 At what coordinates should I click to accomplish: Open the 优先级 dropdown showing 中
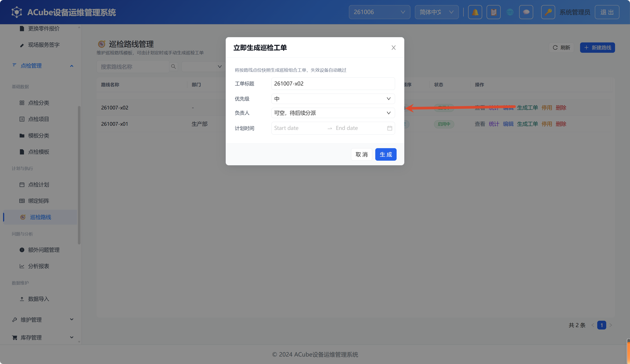333,99
